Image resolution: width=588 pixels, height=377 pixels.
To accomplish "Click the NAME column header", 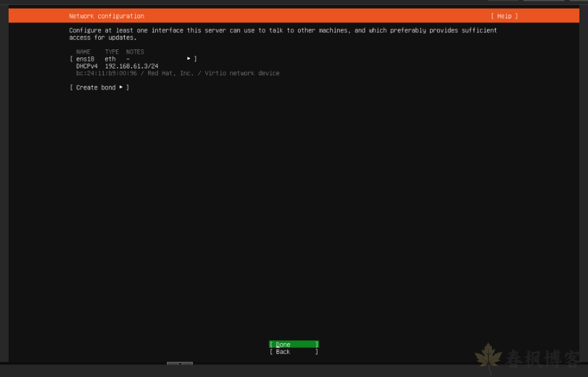I will (83, 52).
